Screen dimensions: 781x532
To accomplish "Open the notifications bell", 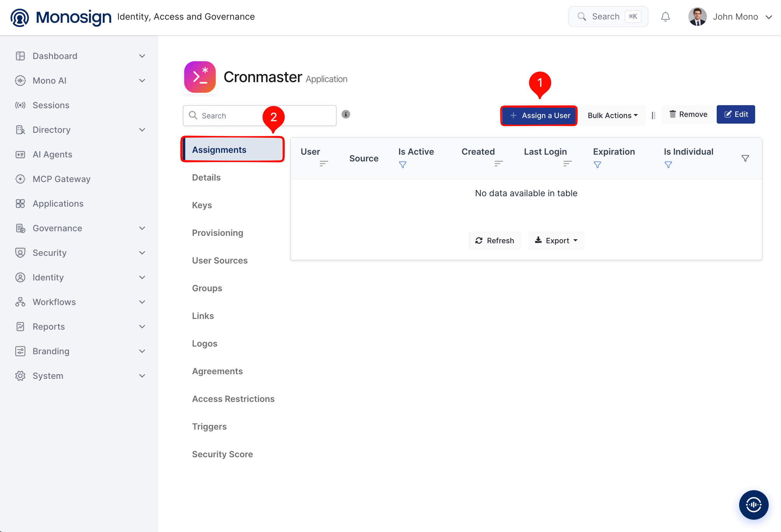I will pos(665,17).
